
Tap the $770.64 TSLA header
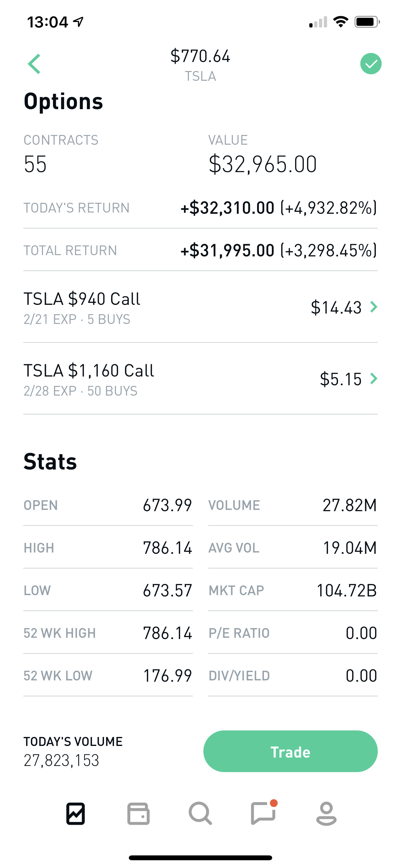(x=200, y=64)
